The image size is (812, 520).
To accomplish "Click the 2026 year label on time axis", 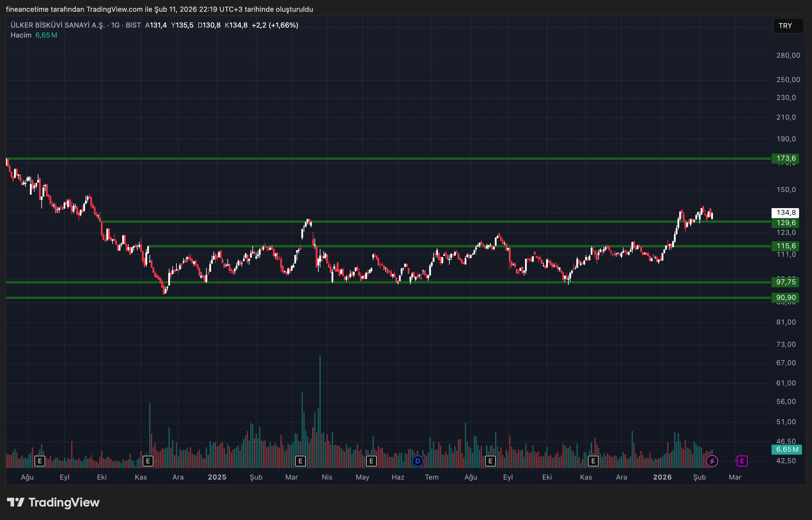I will click(x=662, y=477).
